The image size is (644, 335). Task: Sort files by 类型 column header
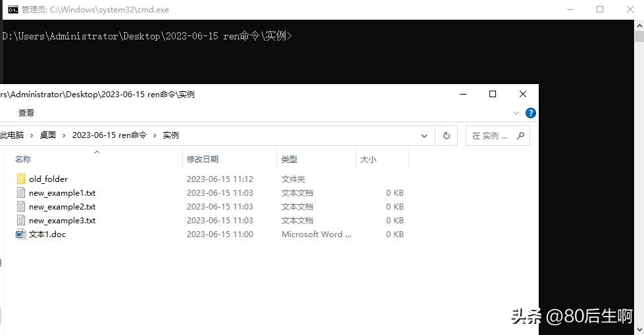click(289, 160)
